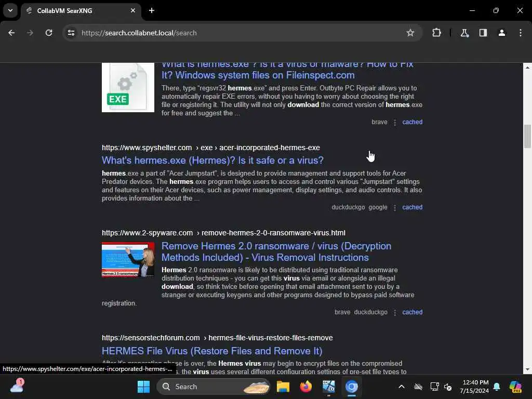The width and height of the screenshot is (532, 399).
Task: Open the EXE file thumbnail image
Action: pos(128,87)
